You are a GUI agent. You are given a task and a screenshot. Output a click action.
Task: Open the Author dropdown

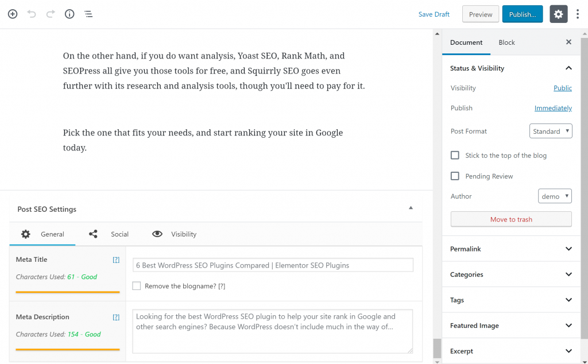coord(555,196)
